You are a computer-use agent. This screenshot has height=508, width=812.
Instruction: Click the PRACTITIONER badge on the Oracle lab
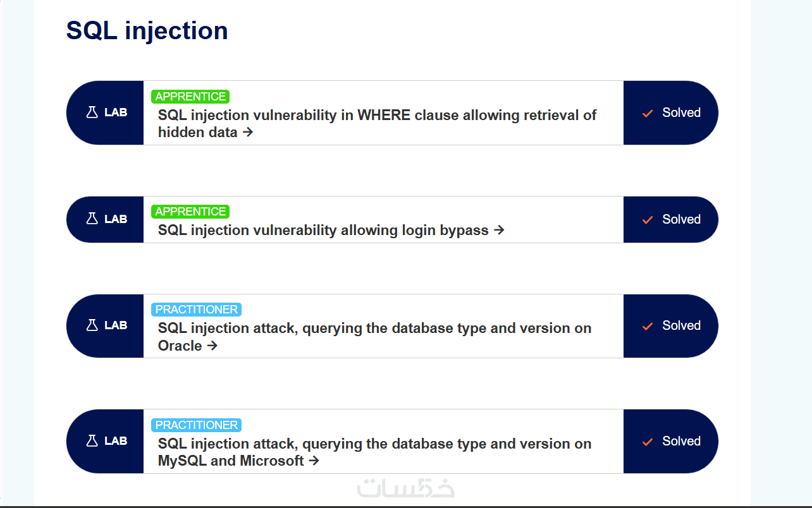pyautogui.click(x=197, y=310)
